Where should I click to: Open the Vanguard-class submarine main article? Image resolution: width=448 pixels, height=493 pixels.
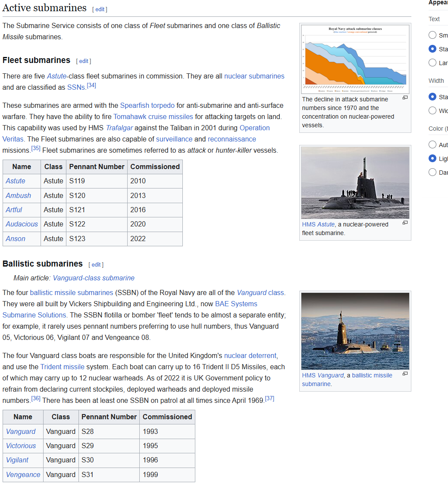coord(94,278)
